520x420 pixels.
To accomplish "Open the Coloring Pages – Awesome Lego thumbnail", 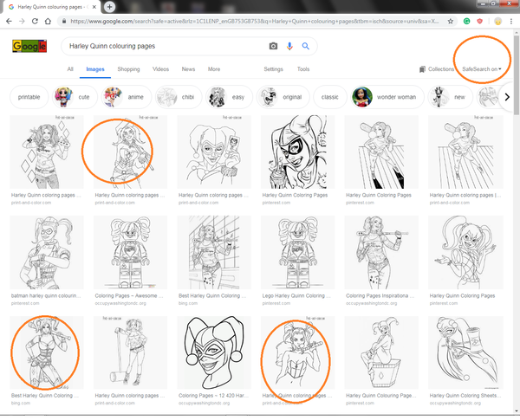I will click(x=130, y=252).
